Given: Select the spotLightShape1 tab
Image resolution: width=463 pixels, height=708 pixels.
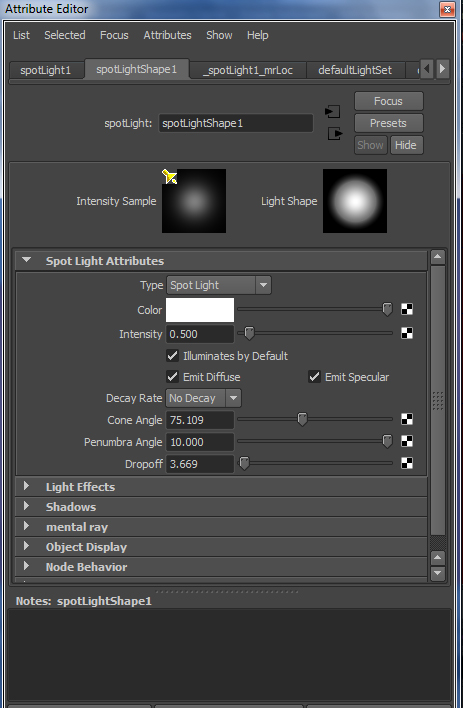Looking at the screenshot, I should point(136,70).
